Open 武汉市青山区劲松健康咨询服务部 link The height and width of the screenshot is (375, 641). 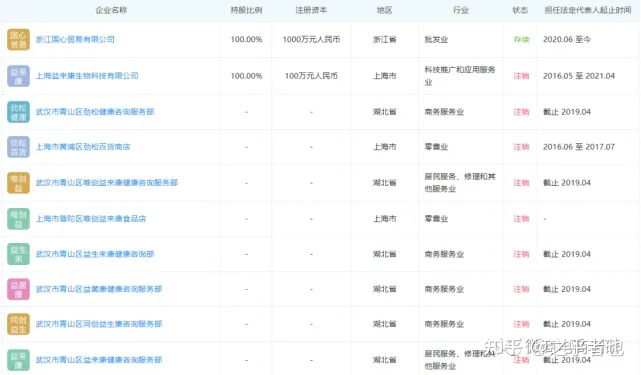click(95, 112)
